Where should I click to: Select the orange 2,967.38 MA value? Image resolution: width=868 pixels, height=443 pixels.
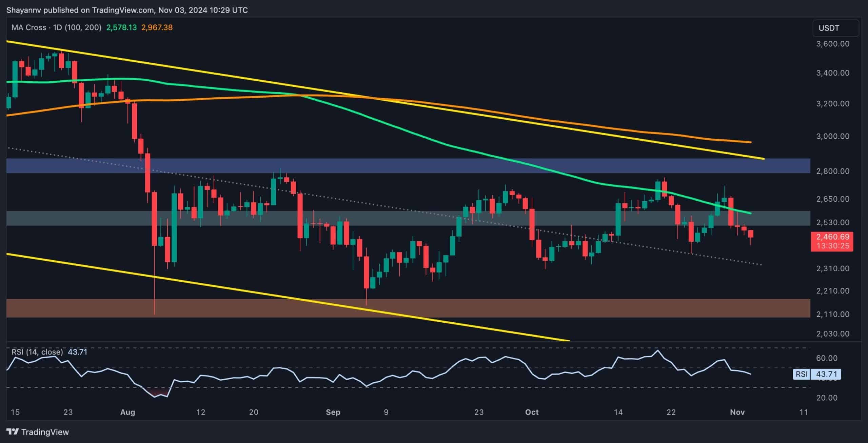pyautogui.click(x=157, y=27)
